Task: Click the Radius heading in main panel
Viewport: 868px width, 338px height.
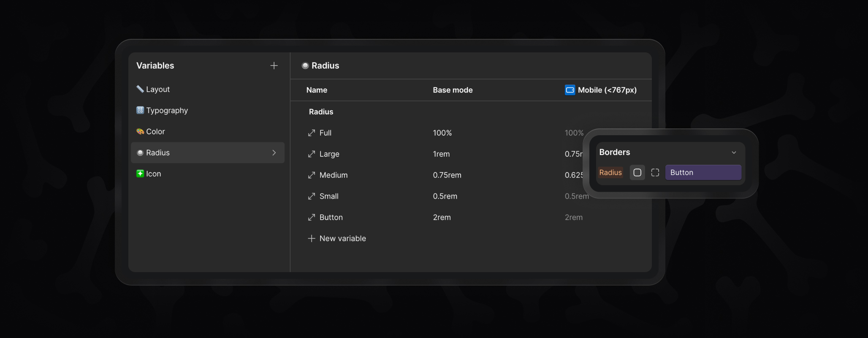Action: coord(325,65)
